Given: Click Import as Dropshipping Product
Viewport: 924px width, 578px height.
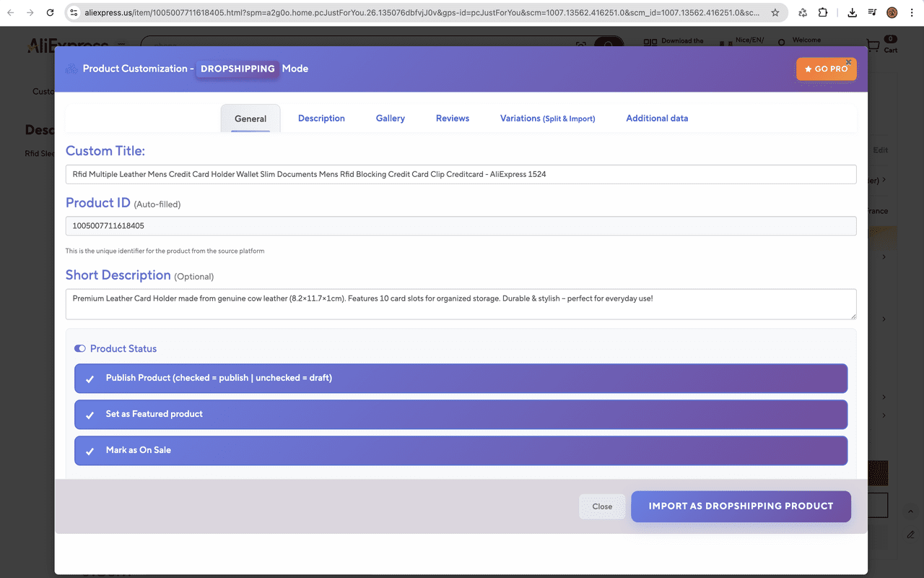Looking at the screenshot, I should pos(741,506).
